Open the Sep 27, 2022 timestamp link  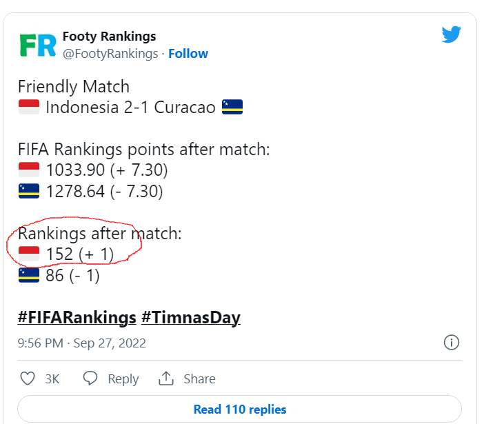[x=81, y=343]
